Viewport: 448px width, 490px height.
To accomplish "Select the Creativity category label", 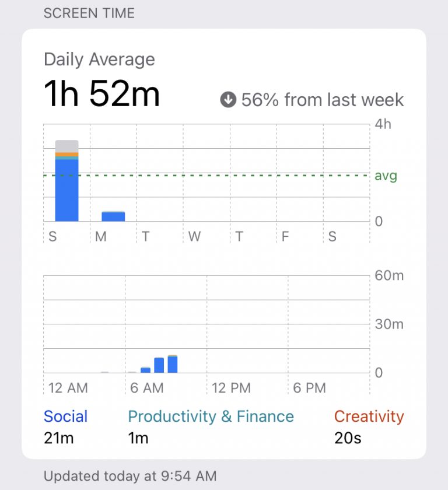I will [x=369, y=416].
